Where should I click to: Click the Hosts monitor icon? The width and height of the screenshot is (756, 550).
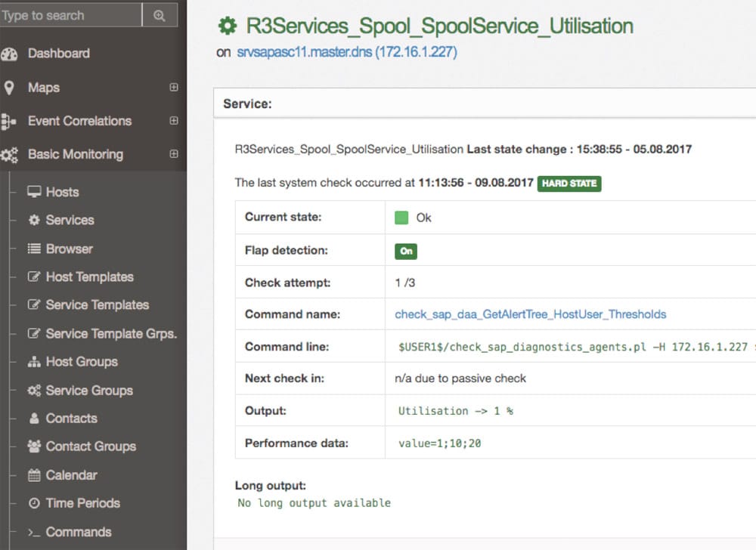34,192
